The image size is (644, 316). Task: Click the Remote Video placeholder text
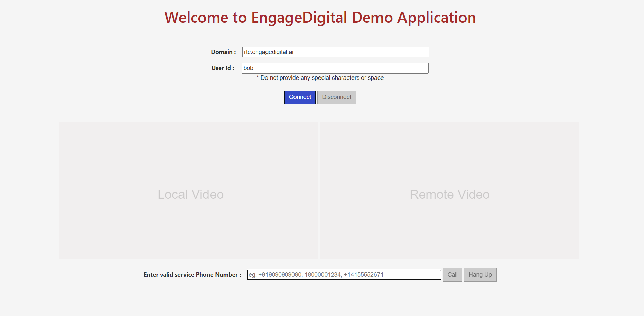(x=449, y=194)
